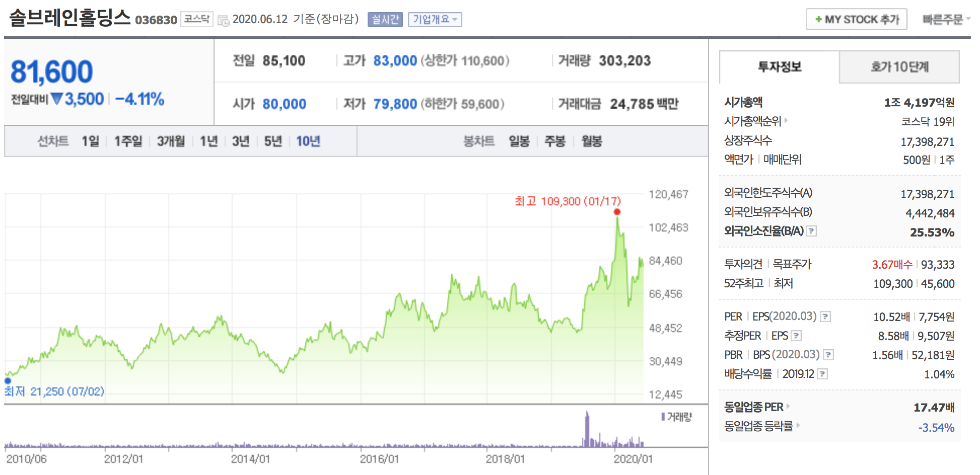This screenshot has width=980, height=475.
Task: Click help icon next to BPS (2020.03)
Action: pyautogui.click(x=828, y=355)
